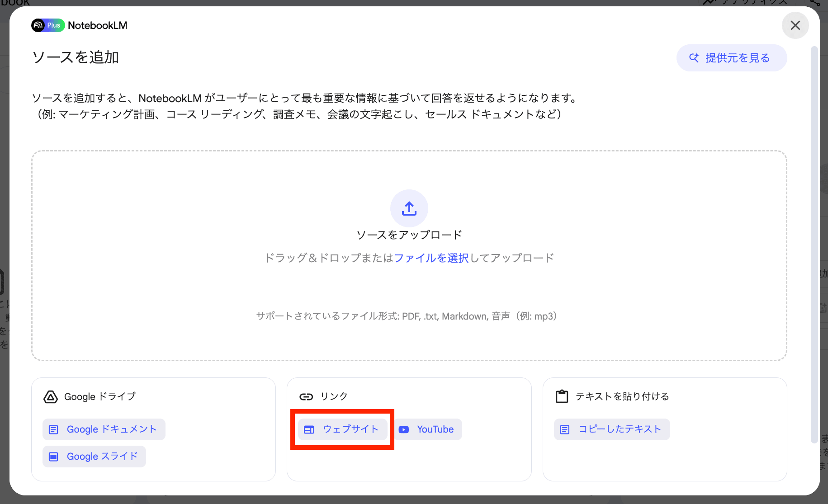Click the NotebookLM Plus logo badge
The height and width of the screenshot is (504, 828).
point(48,25)
